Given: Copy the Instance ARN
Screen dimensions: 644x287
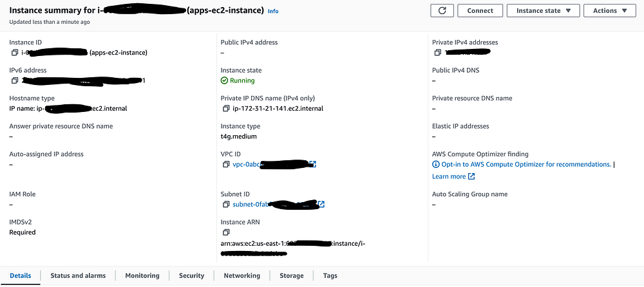Looking at the screenshot, I should 226,232.
